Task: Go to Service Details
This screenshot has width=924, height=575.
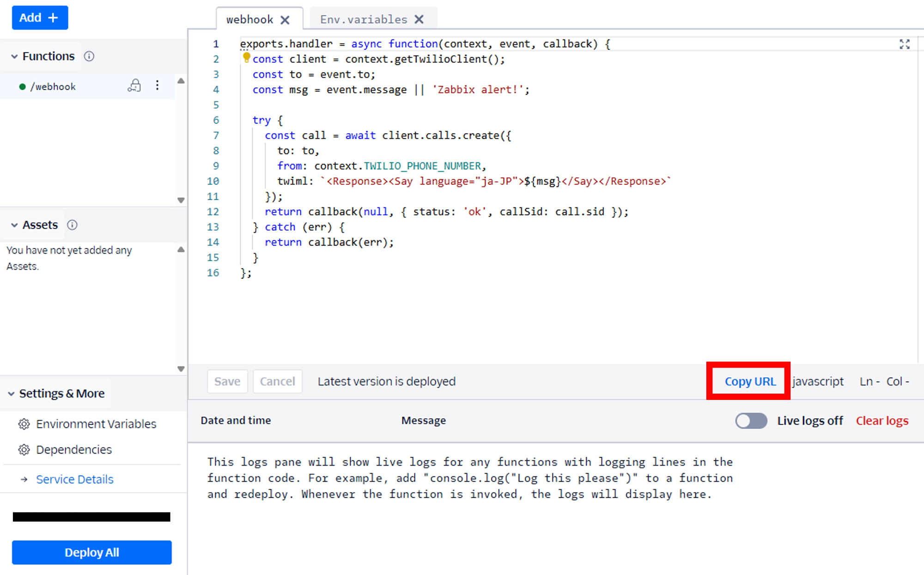Action: [75, 479]
